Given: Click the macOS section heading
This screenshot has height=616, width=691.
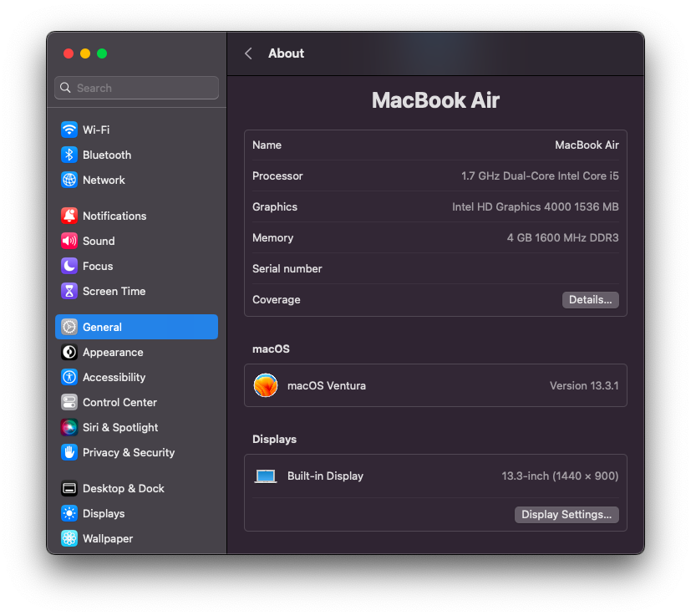Looking at the screenshot, I should pyautogui.click(x=271, y=349).
